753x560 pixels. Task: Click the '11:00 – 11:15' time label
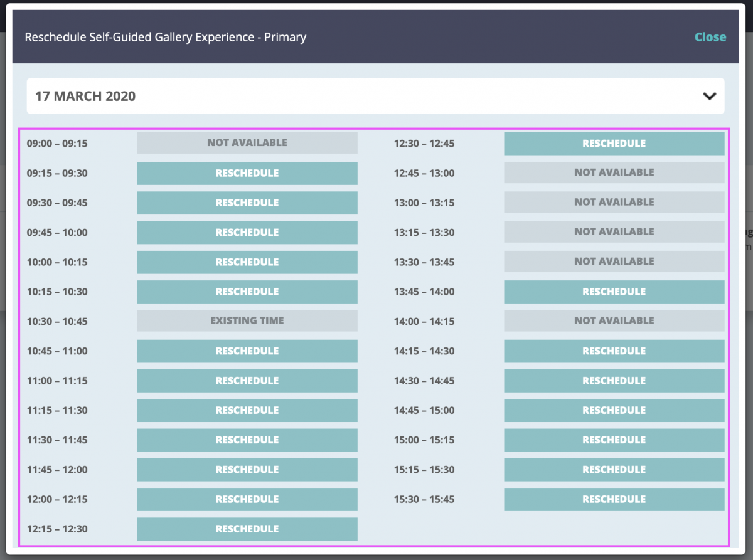pos(57,381)
